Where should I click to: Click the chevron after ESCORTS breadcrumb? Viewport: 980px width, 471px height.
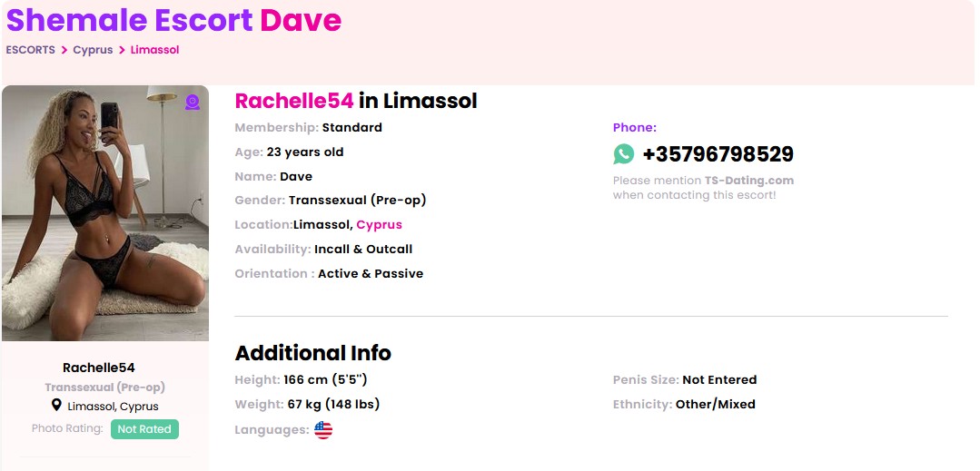point(64,50)
